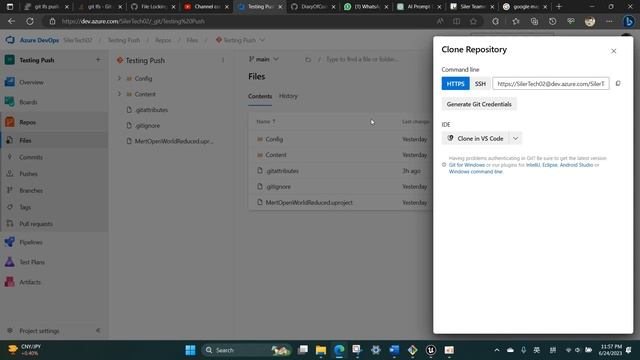
Task: Switch to SSH clone method
Action: point(480,84)
